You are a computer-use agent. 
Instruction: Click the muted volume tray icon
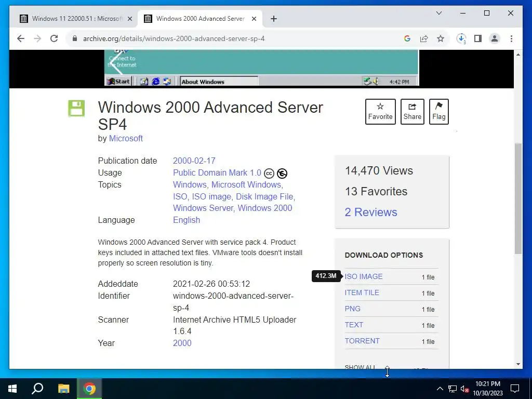tap(464, 389)
